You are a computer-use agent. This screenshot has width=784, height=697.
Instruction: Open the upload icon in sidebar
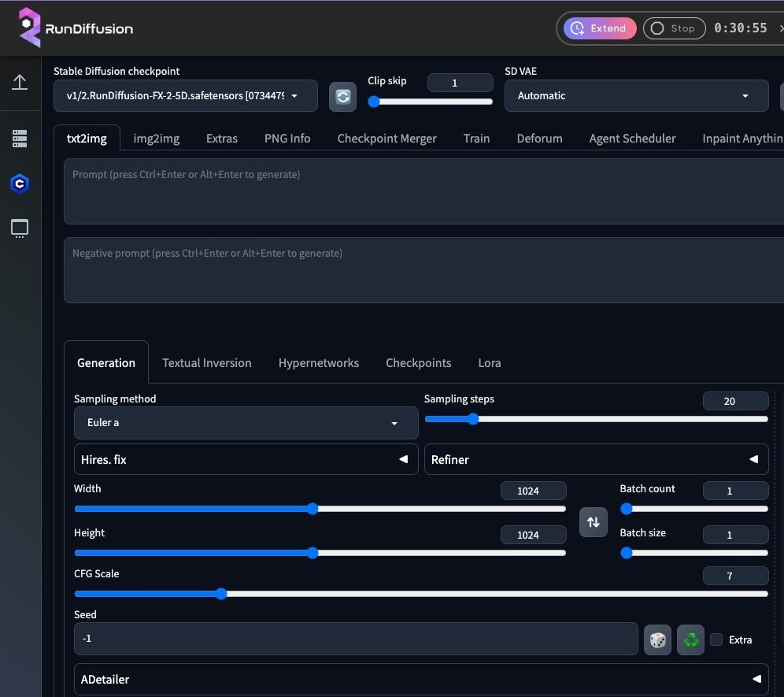click(20, 82)
